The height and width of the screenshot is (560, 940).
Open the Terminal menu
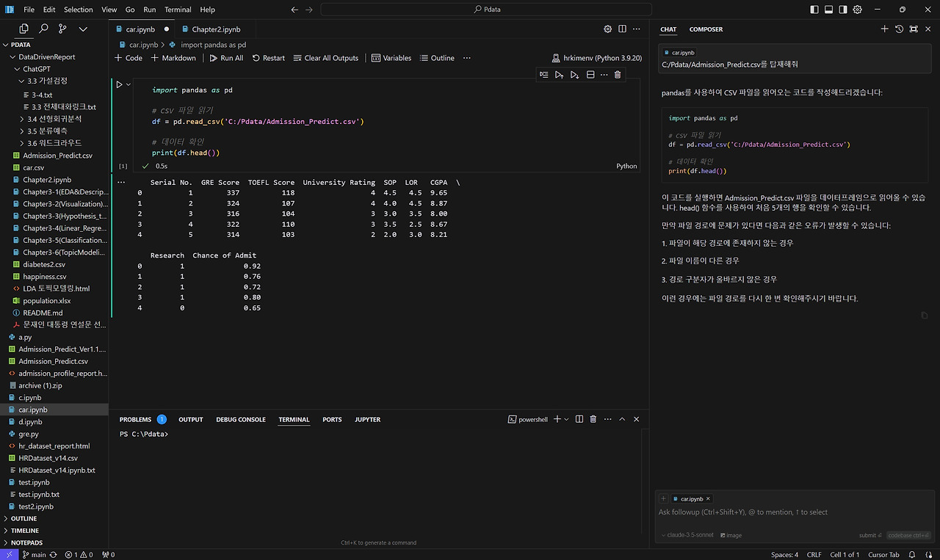pos(178,10)
